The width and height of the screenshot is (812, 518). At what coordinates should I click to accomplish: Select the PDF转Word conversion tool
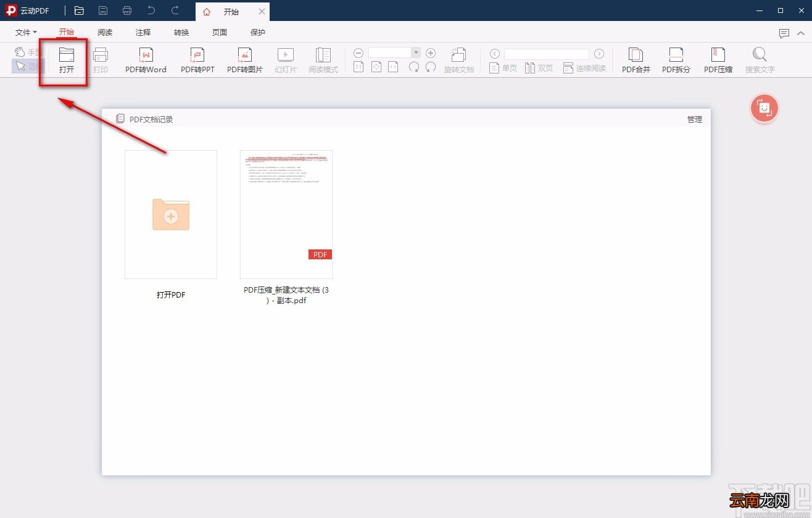pyautogui.click(x=146, y=61)
